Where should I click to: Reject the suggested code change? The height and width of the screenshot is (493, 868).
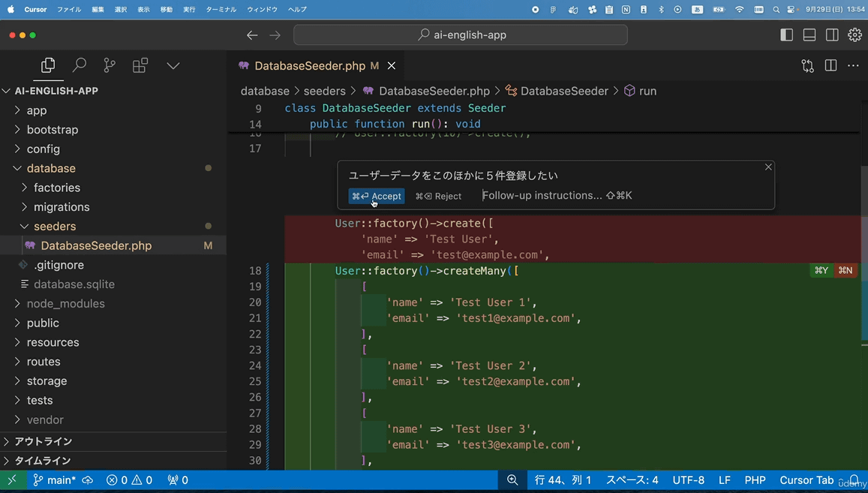(x=439, y=196)
